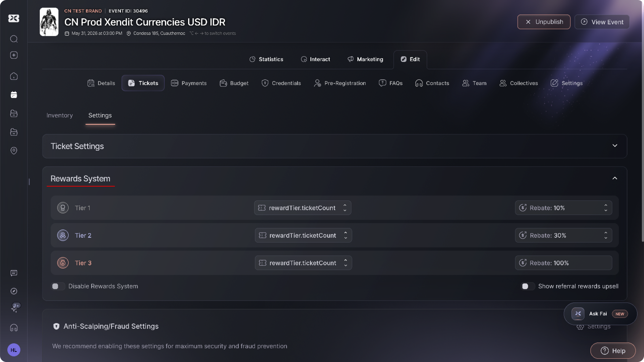Click the Tier 3 label
The image size is (644, 362).
[x=83, y=263]
